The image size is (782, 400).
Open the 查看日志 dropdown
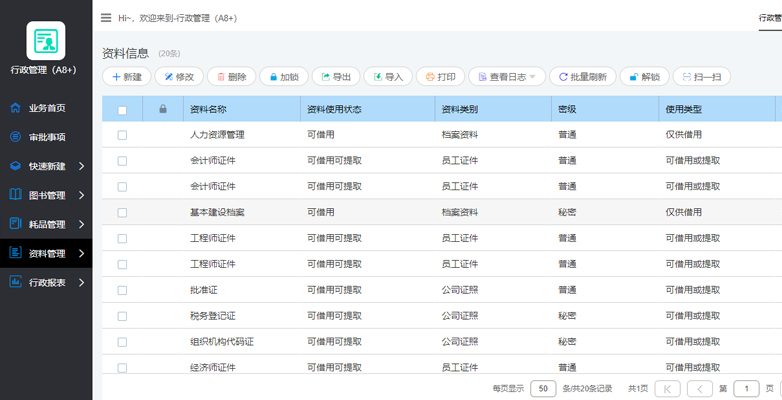(507, 77)
